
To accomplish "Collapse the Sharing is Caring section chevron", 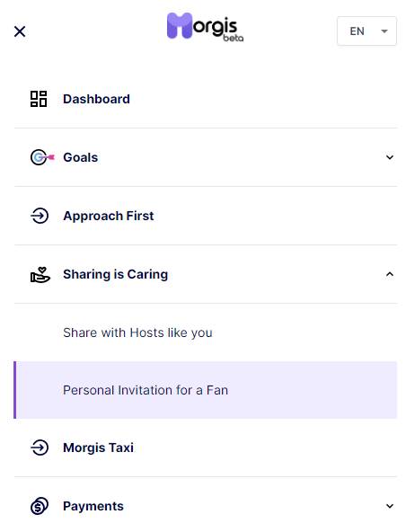I will click(x=390, y=274).
